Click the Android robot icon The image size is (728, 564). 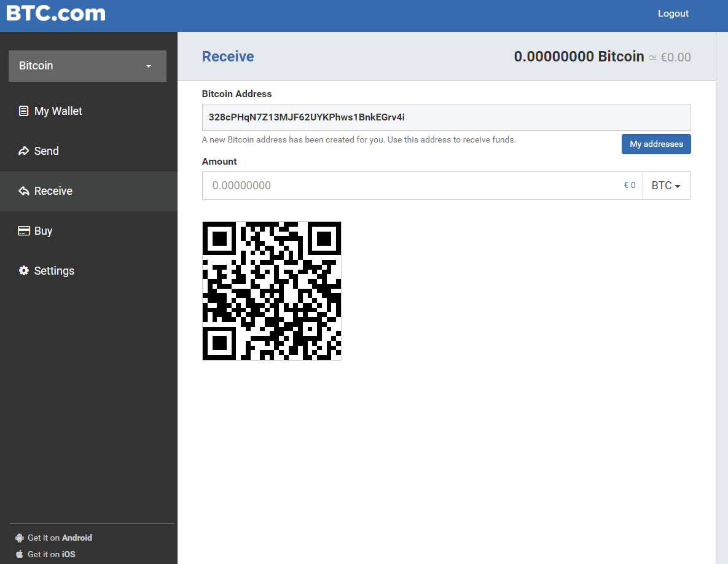(x=20, y=538)
